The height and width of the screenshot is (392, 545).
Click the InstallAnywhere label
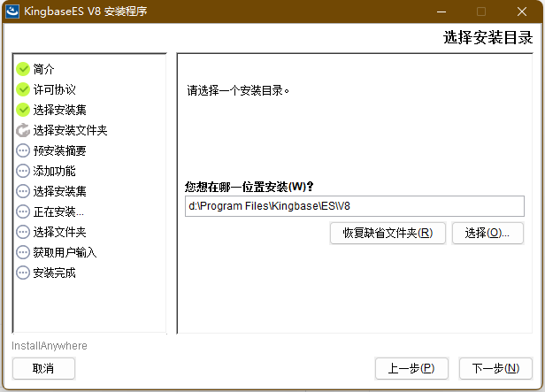pos(50,346)
